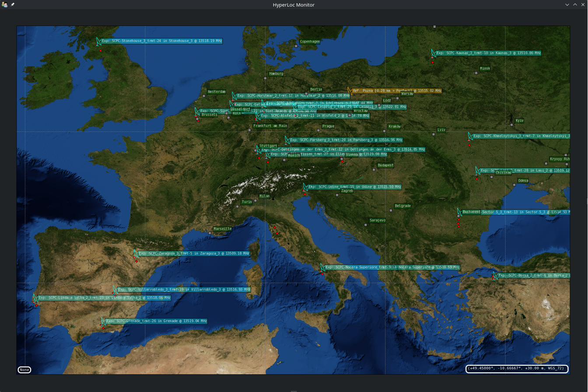Image resolution: width=588 pixels, height=392 pixels.
Task: Select the Zaragoza_3 antenna icon
Action: [136, 254]
